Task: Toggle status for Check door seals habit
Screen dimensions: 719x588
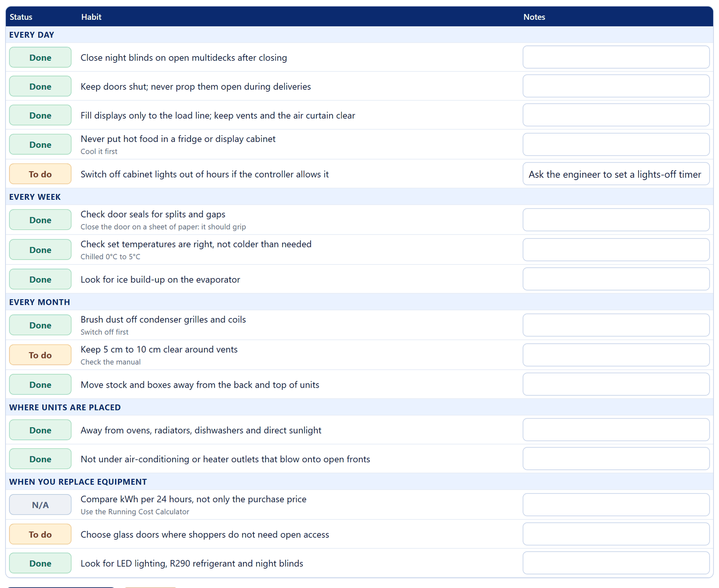Action: coord(40,220)
